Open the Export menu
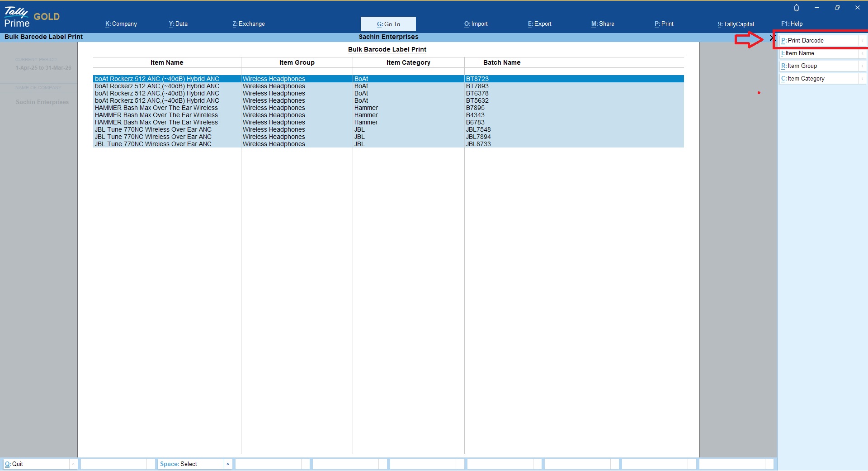 coord(539,24)
